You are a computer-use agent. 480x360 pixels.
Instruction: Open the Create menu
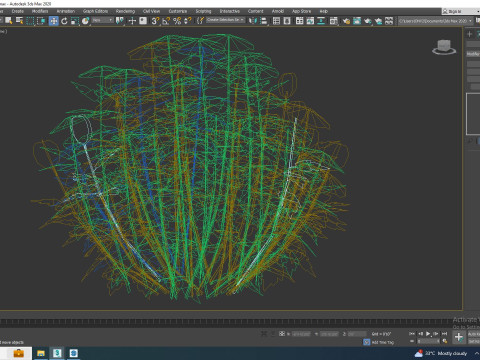coord(18,11)
